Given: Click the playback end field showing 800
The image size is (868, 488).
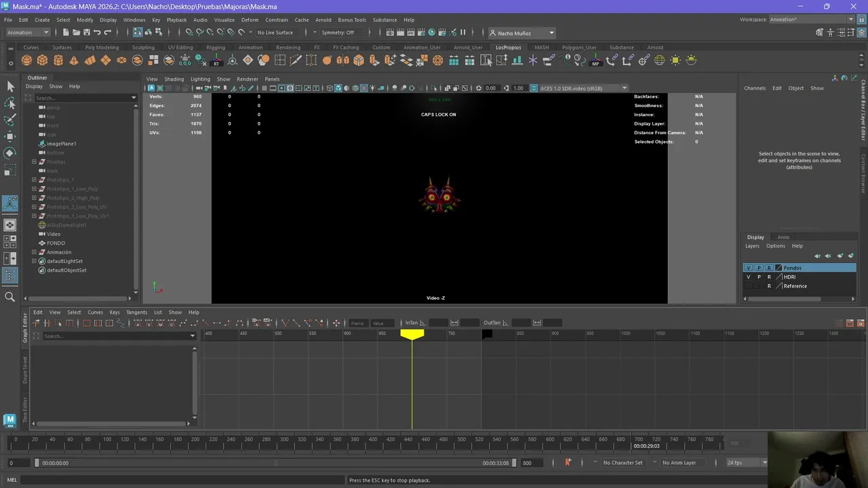Looking at the screenshot, I should (534, 463).
